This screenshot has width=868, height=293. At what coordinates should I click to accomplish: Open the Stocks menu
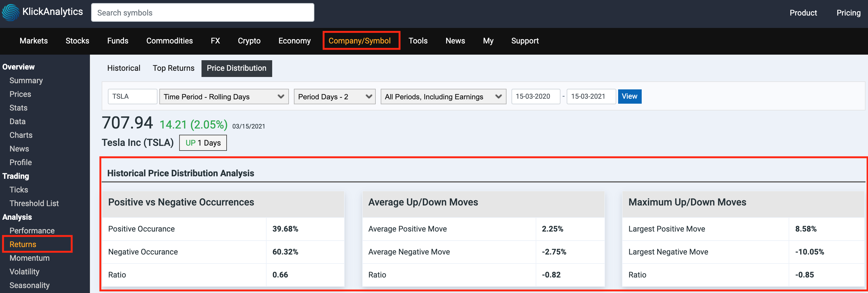click(77, 41)
